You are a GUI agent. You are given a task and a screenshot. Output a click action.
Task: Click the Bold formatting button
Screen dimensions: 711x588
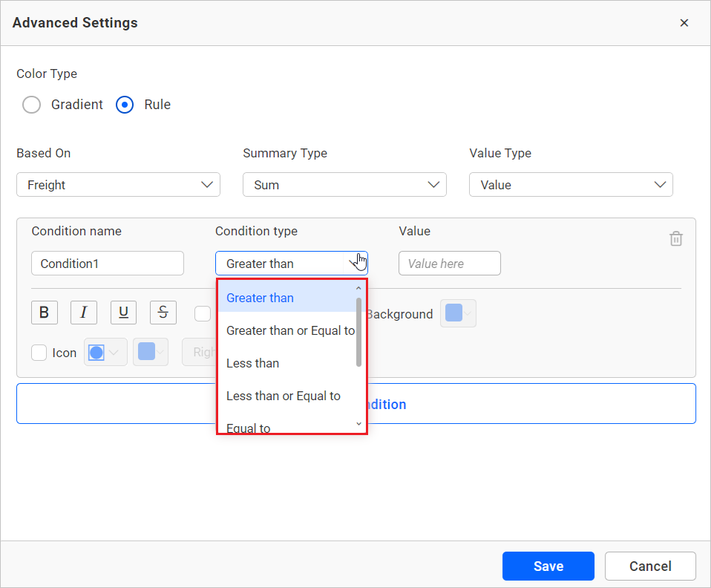point(45,313)
